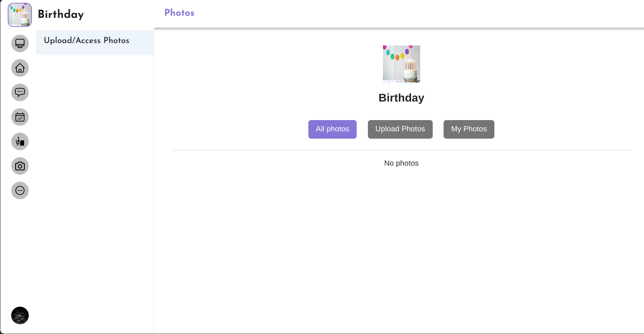The width and height of the screenshot is (644, 334).
Task: Click the Upload Photos button
Action: click(400, 129)
